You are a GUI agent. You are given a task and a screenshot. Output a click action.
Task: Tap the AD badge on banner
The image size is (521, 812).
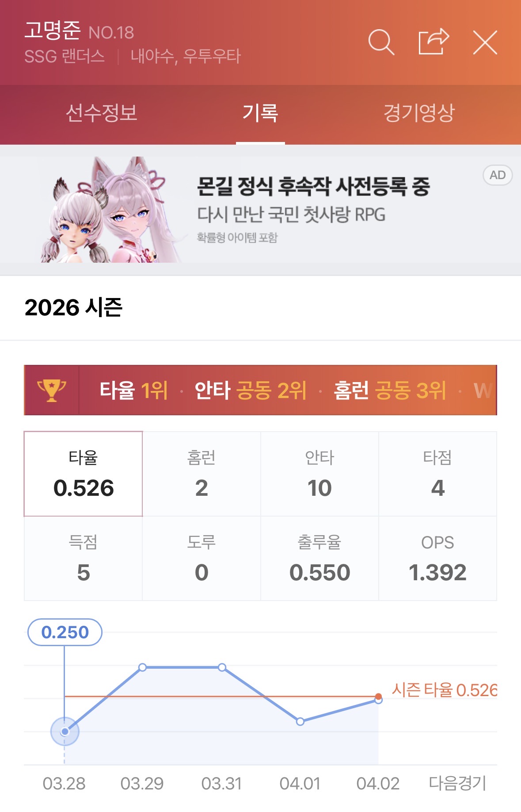point(497,175)
